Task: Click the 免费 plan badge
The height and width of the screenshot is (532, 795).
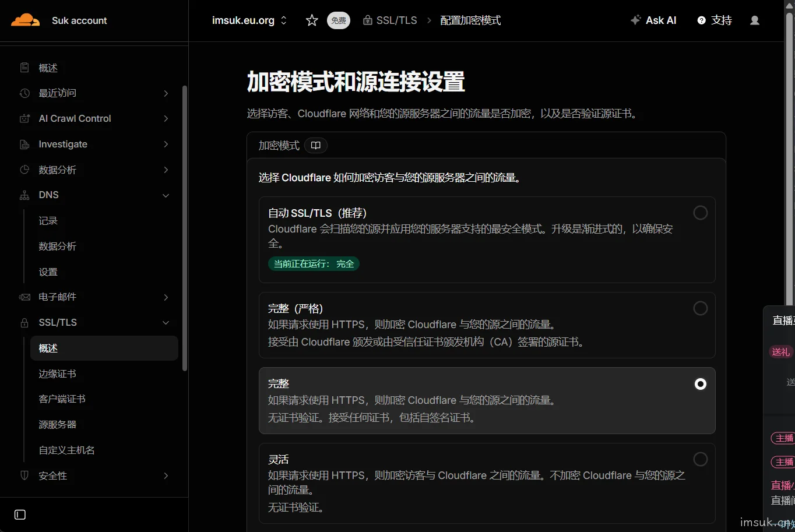Action: click(x=339, y=20)
